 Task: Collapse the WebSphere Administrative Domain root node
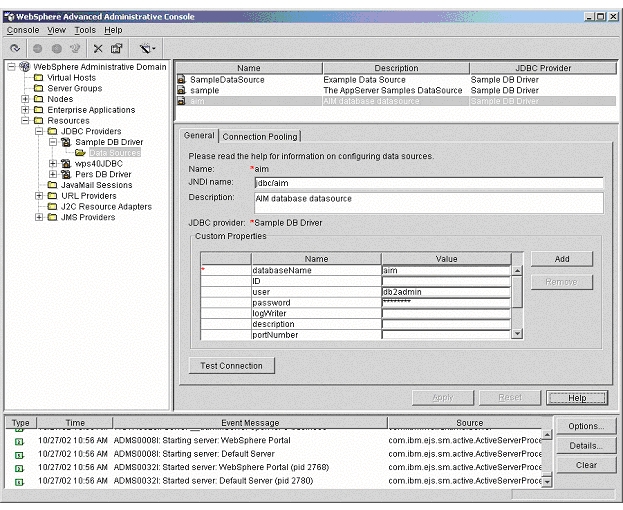12,67
